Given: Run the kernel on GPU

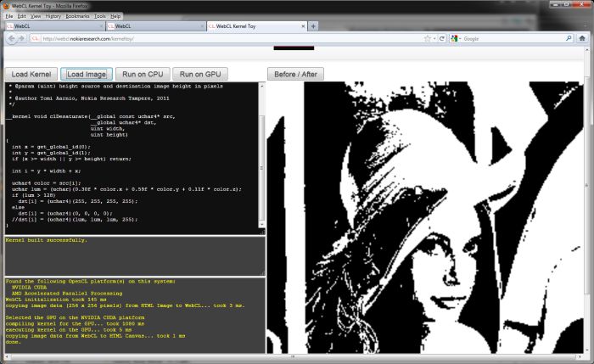Looking at the screenshot, I should (x=200, y=74).
